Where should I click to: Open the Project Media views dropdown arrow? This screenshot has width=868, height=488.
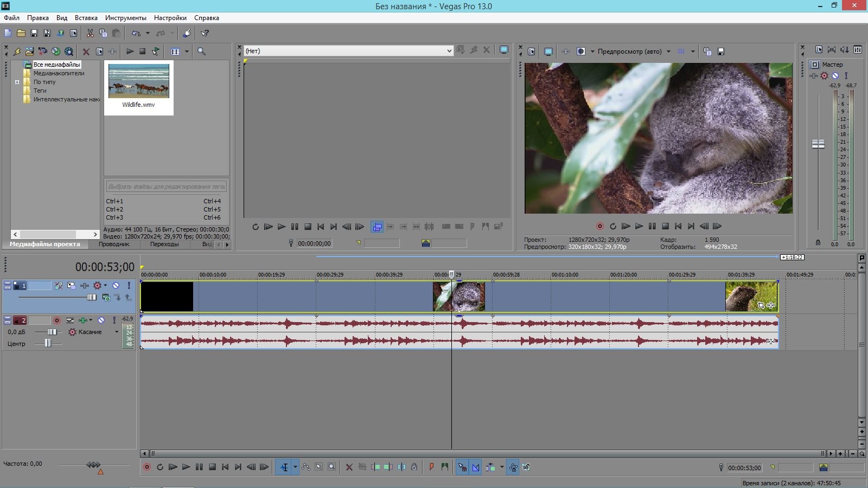pos(187,52)
